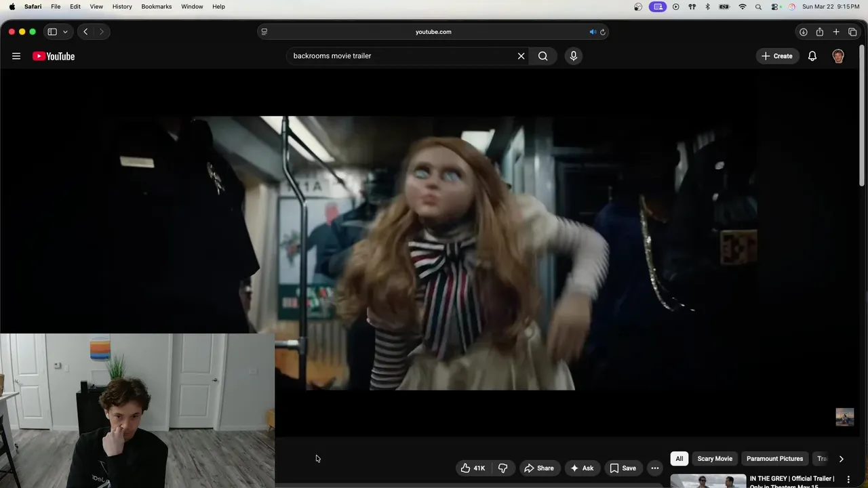This screenshot has width=868, height=488.
Task: Open Spotlight search in menu bar
Action: [x=758, y=7]
